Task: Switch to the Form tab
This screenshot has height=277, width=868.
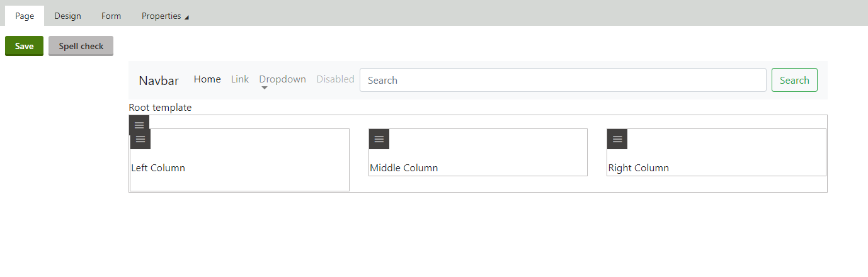Action: pos(111,16)
